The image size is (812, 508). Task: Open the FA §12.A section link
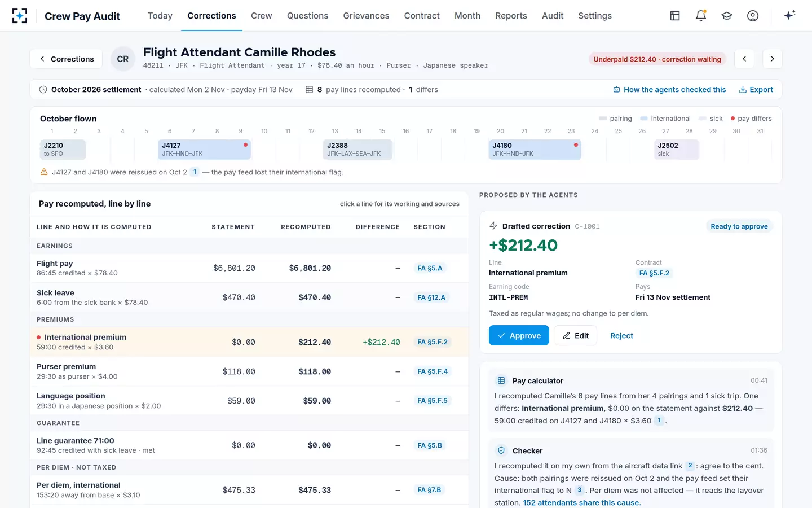click(x=431, y=297)
